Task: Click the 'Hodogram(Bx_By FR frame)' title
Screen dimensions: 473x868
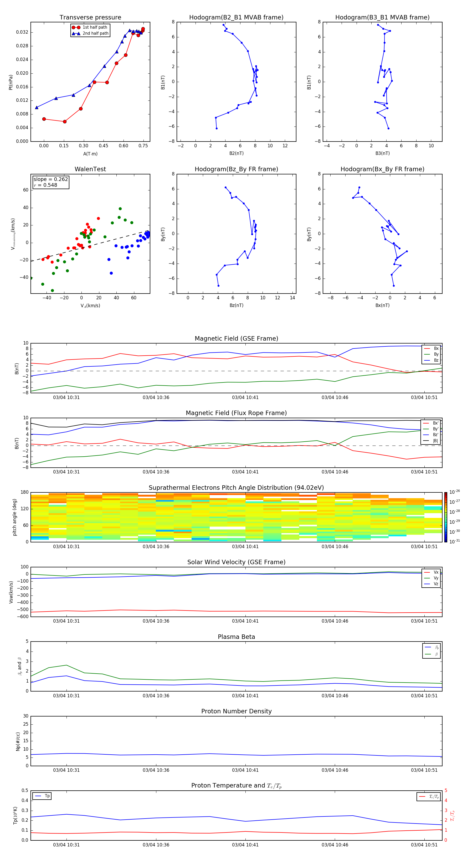Action: click(x=382, y=169)
